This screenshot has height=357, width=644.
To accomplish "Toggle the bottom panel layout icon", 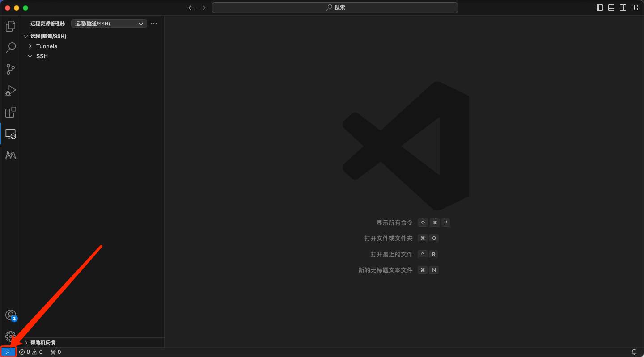I will [x=611, y=8].
